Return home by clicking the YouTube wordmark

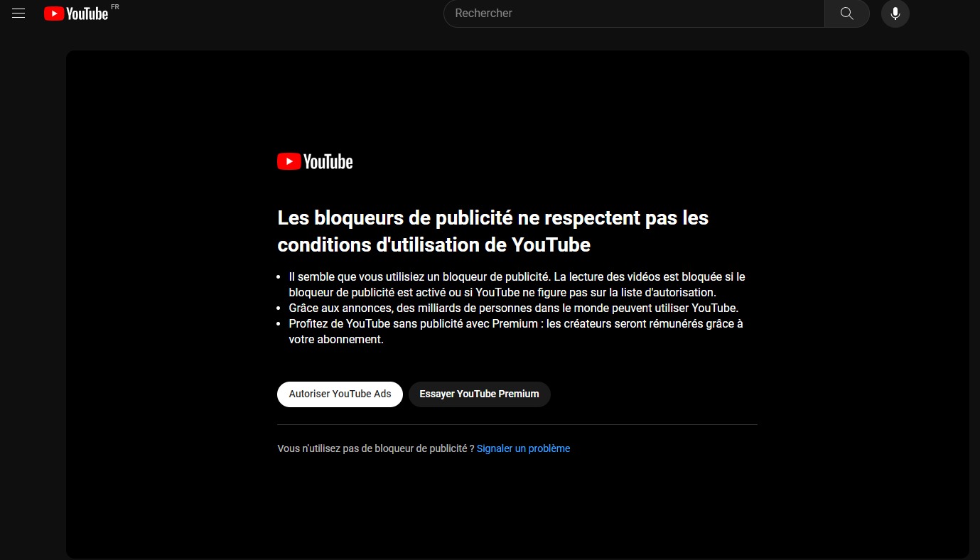pyautogui.click(x=85, y=13)
